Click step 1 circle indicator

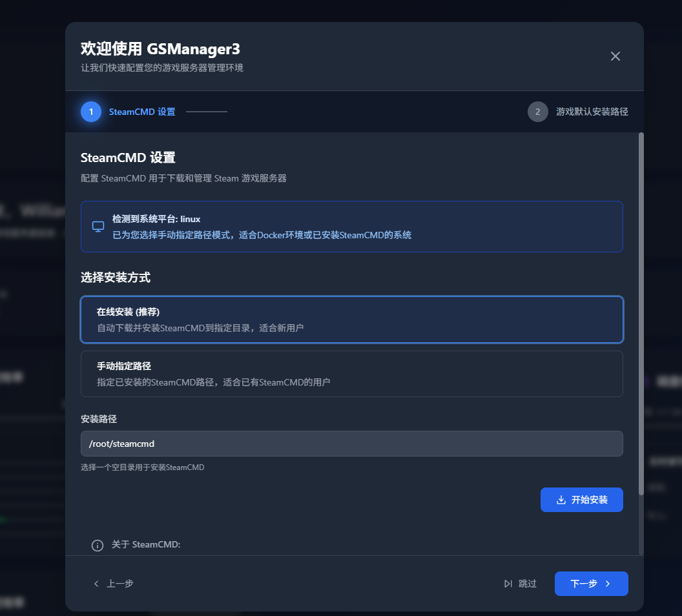[91, 112]
